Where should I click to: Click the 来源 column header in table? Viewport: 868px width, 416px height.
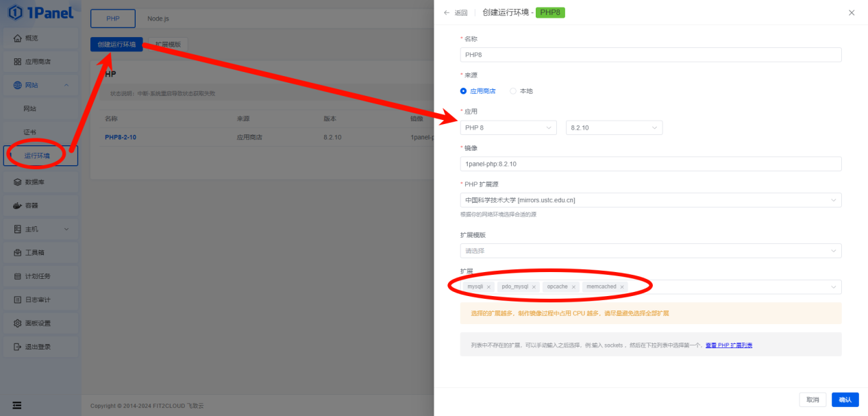coord(243,119)
